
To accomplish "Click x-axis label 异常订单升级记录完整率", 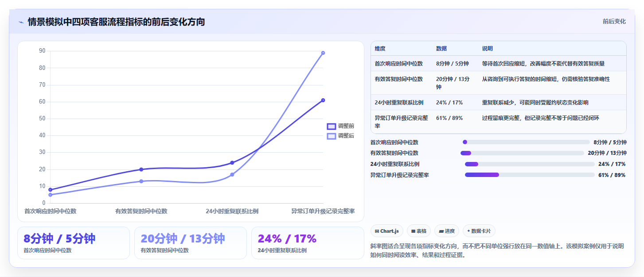I will [323, 212].
